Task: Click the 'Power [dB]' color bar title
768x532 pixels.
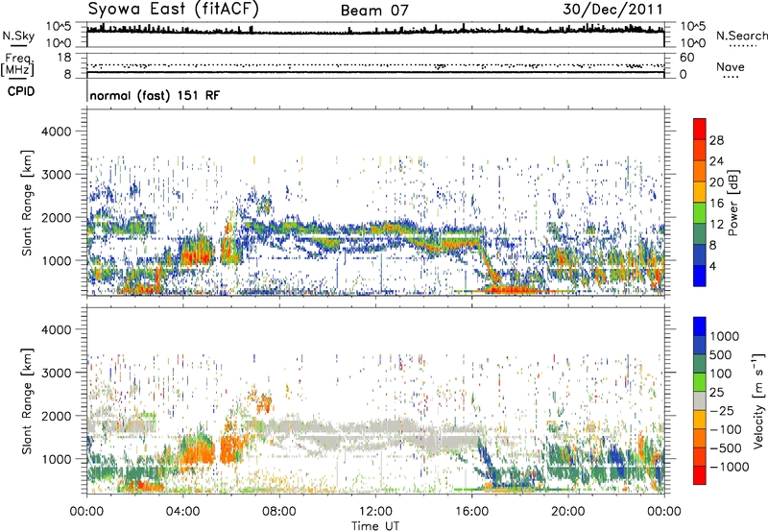Action: pyautogui.click(x=732, y=203)
